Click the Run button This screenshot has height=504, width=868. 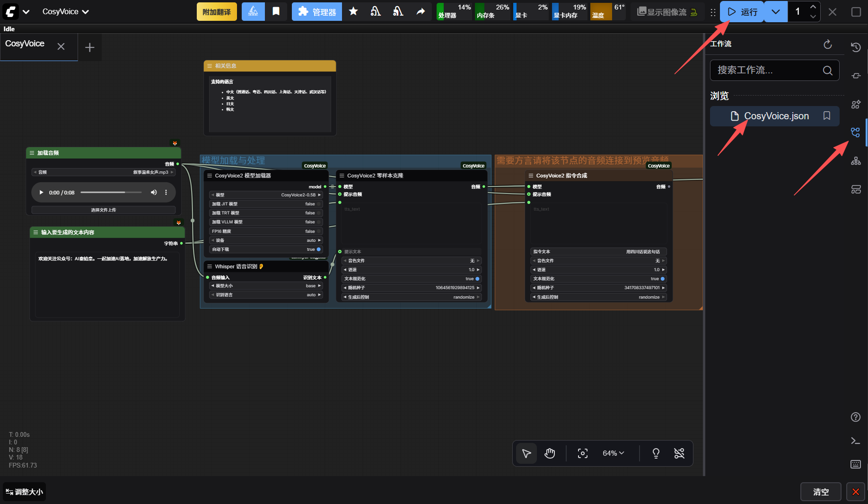point(742,12)
